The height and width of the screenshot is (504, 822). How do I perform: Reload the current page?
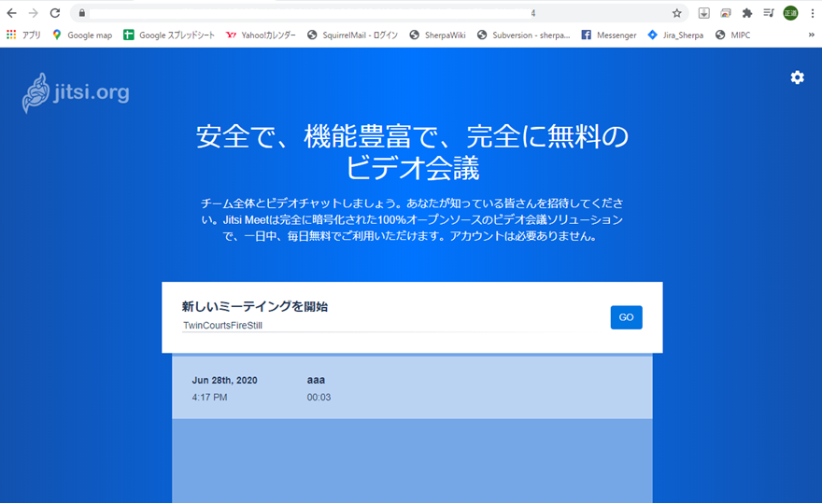click(55, 13)
